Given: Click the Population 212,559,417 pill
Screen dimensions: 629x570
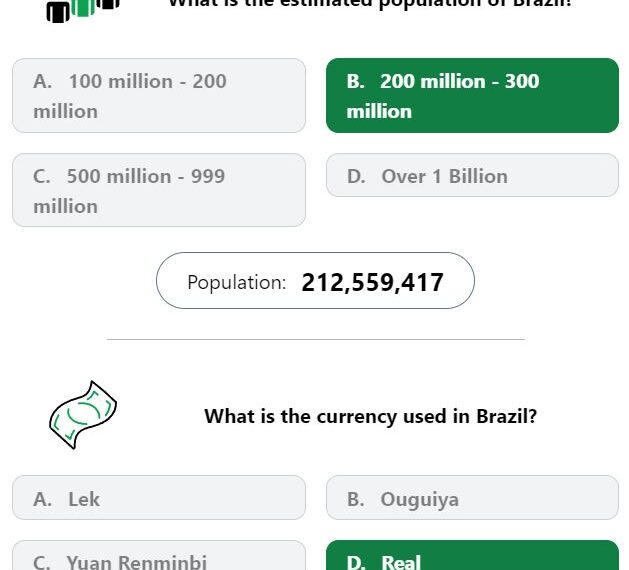Looking at the screenshot, I should pos(315,281).
